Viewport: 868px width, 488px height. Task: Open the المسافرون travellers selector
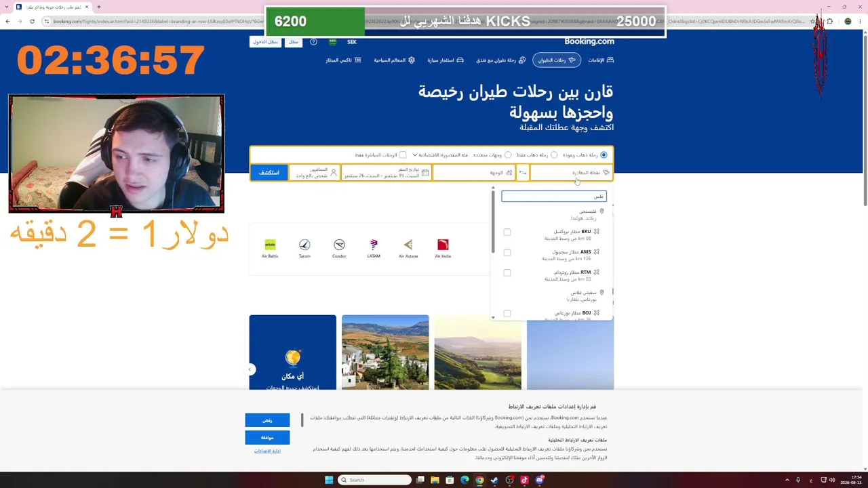[x=315, y=173]
